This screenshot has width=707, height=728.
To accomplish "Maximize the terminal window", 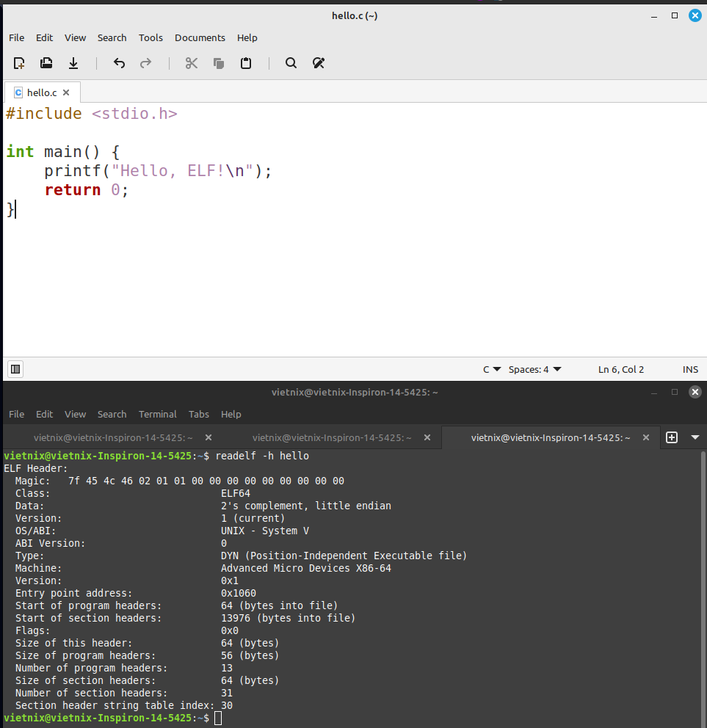I will (675, 393).
